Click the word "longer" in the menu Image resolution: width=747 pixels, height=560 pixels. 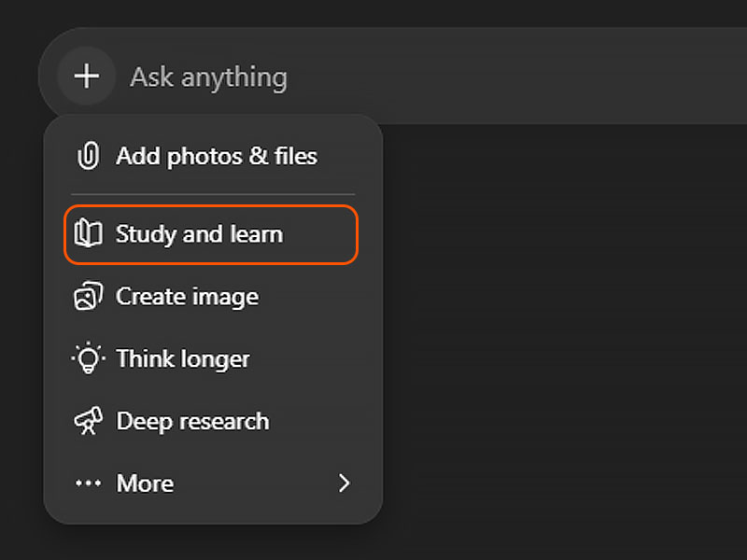click(x=216, y=359)
